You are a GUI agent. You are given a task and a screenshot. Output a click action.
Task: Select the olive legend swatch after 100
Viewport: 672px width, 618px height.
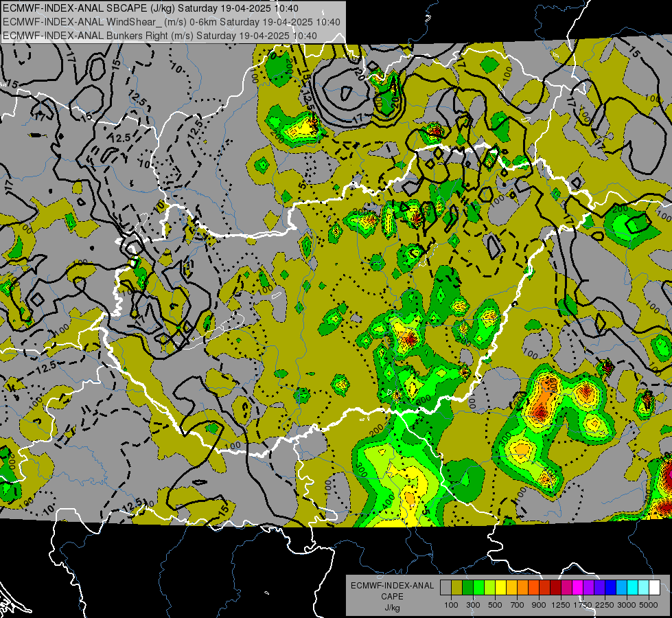(457, 588)
